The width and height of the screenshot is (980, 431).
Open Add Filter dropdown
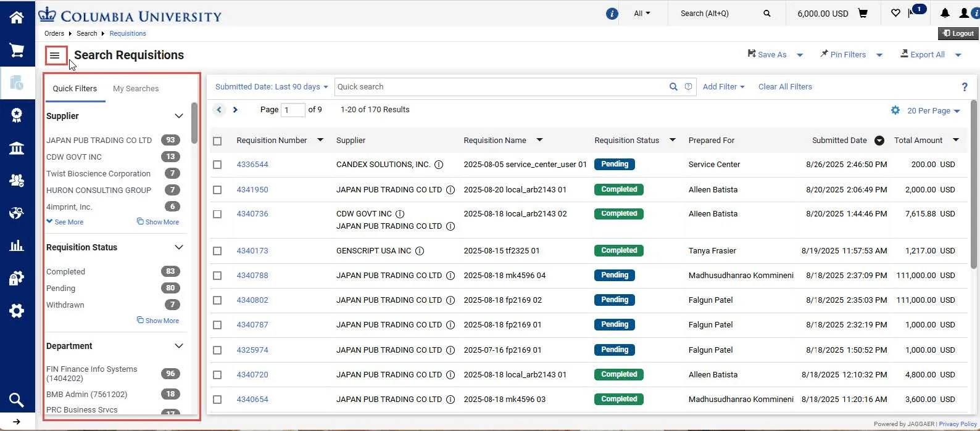coord(724,87)
